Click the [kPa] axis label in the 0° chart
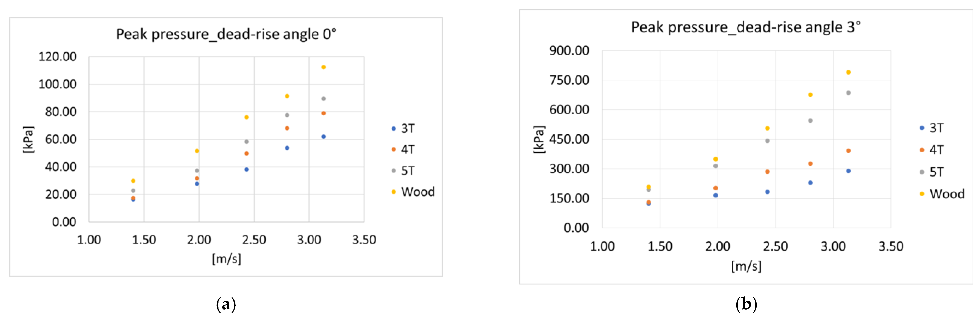Viewport: 980px width, 321px height. coord(28,139)
